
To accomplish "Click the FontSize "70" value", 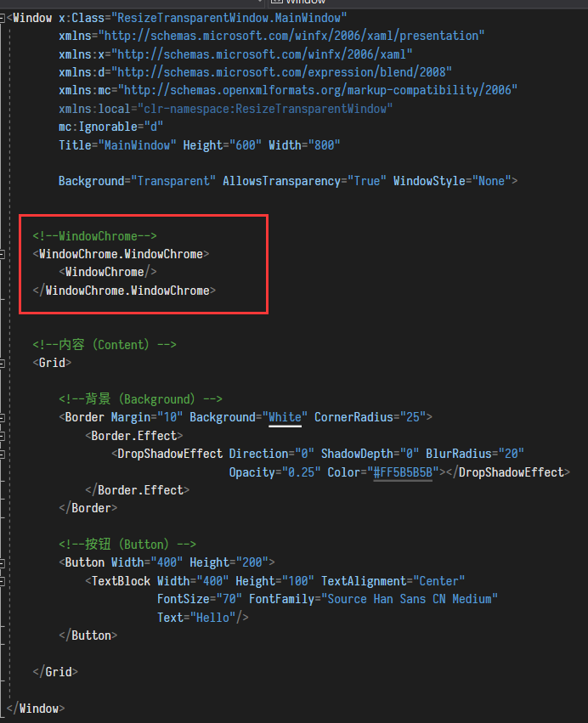I will click(x=229, y=599).
